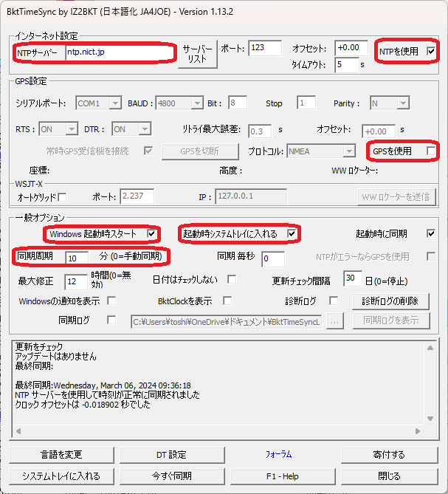
Task: Click the システムトレイに入れる button
Action: click(x=61, y=476)
